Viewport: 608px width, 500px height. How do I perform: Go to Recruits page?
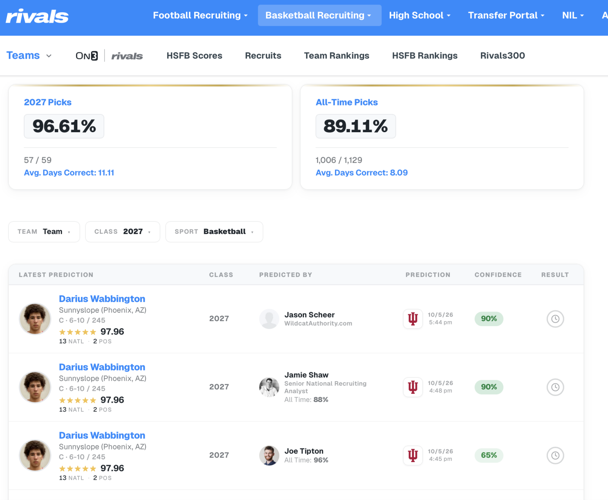[263, 56]
